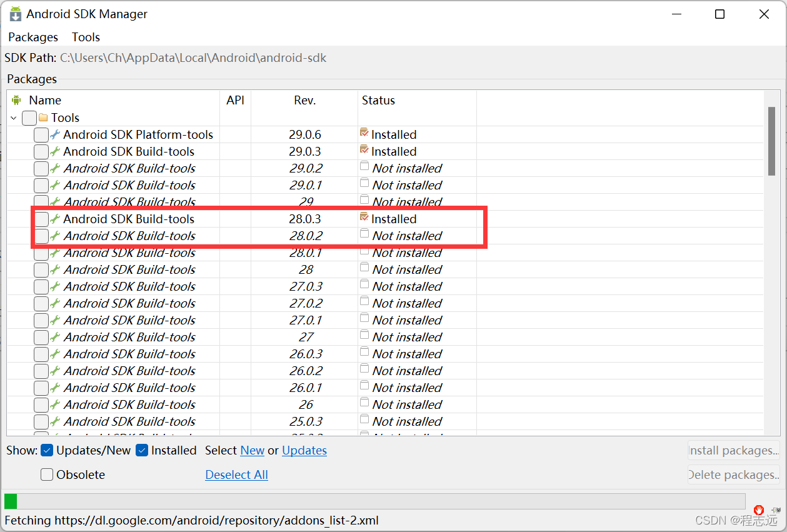Check Build-tools 25.0.3 row checkbox
Image resolution: width=787 pixels, height=532 pixels.
point(41,421)
